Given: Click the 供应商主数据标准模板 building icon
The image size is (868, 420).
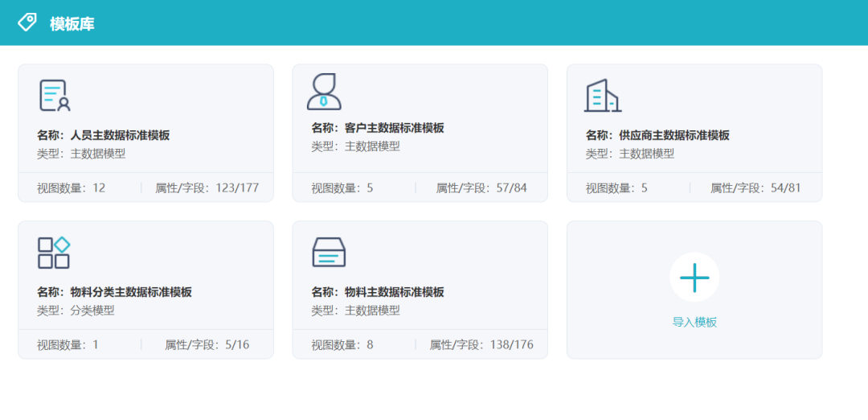Looking at the screenshot, I should 602,95.
